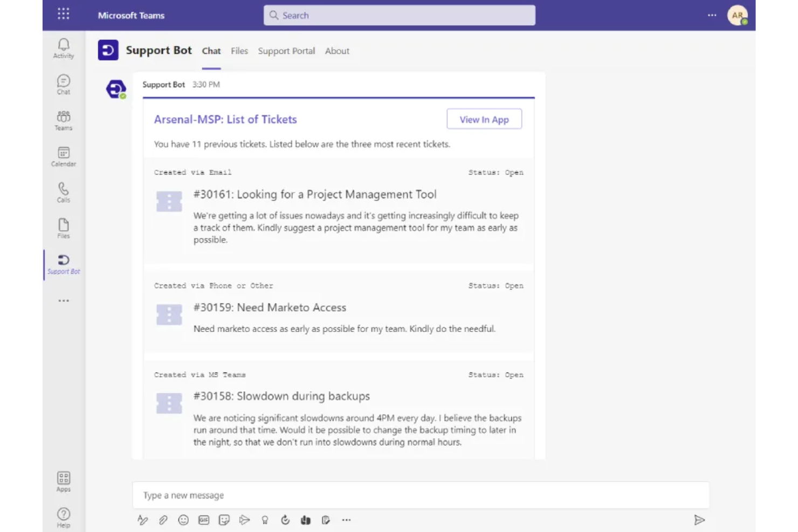Send the message with arrow icon
The image size is (798, 532).
699,520
